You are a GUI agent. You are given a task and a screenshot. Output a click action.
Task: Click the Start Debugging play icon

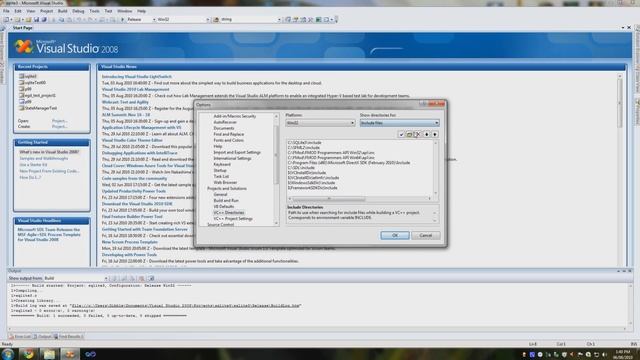click(x=122, y=20)
